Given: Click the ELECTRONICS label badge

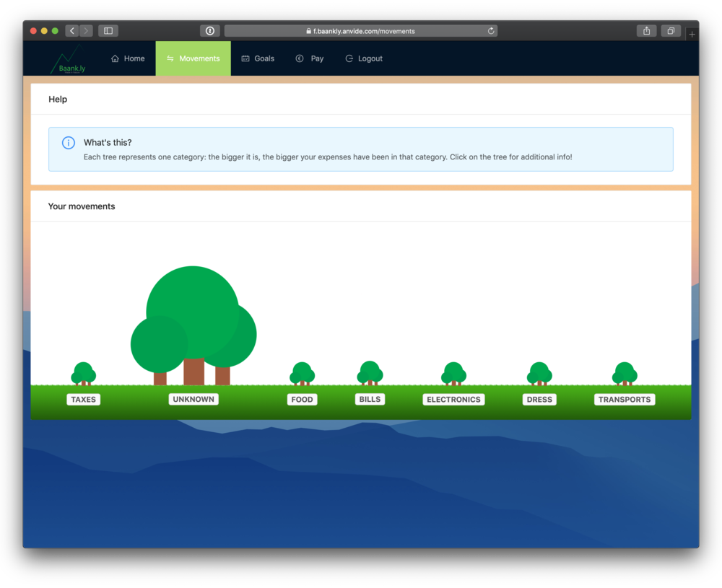Looking at the screenshot, I should pos(453,400).
